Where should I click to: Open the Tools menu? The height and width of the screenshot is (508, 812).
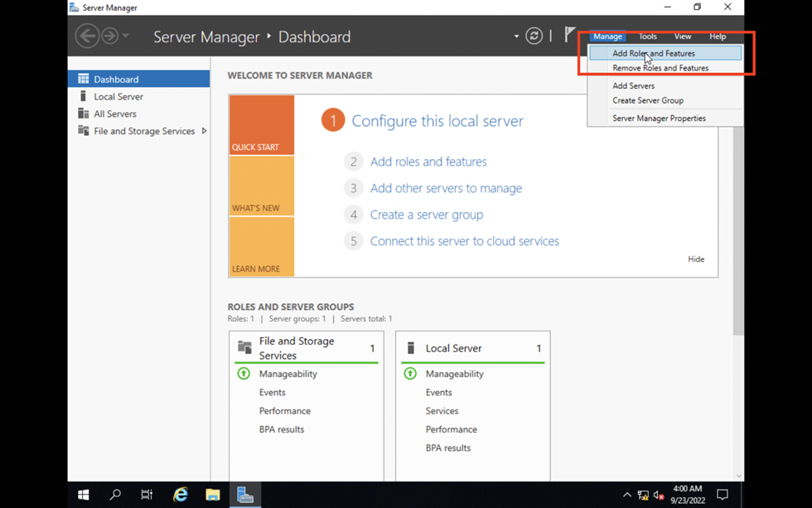click(647, 36)
